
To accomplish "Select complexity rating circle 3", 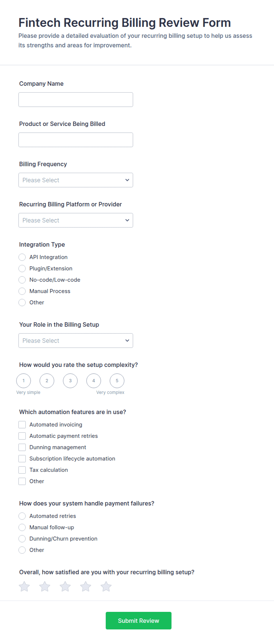I will tap(70, 381).
